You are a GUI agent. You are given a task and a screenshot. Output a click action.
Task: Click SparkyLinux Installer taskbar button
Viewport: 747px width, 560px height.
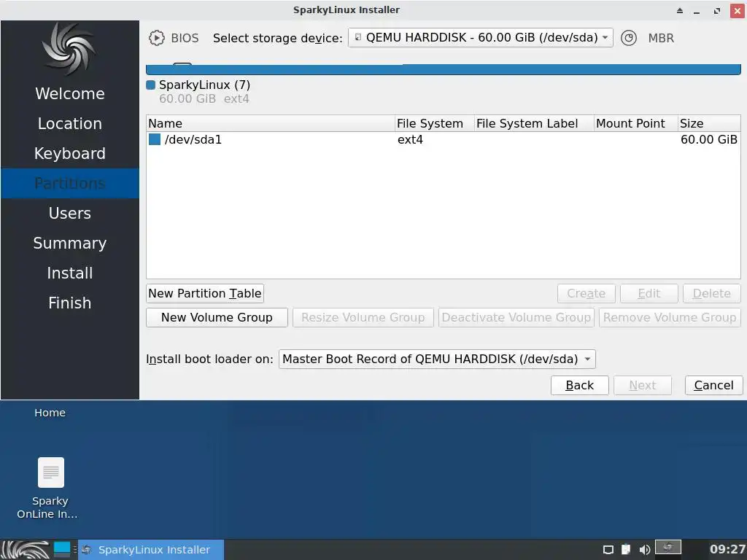(x=151, y=550)
